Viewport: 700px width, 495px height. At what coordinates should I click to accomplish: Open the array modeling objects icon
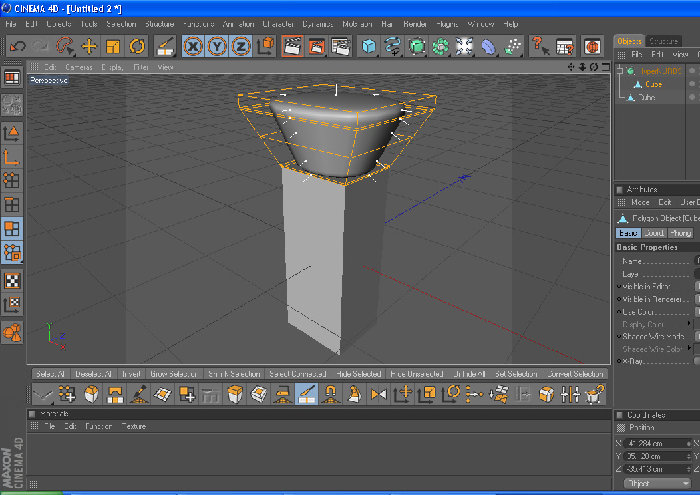(x=441, y=46)
